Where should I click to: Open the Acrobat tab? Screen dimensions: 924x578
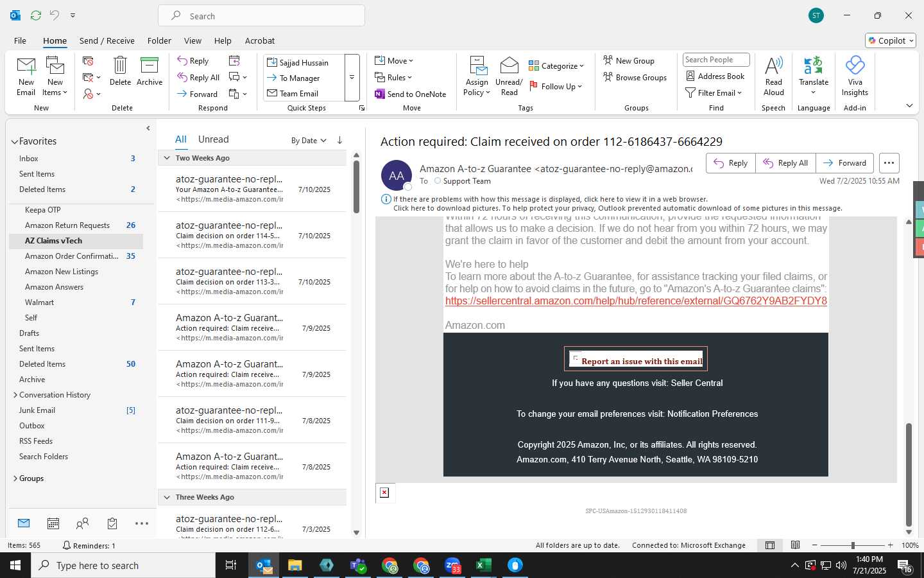tap(260, 40)
